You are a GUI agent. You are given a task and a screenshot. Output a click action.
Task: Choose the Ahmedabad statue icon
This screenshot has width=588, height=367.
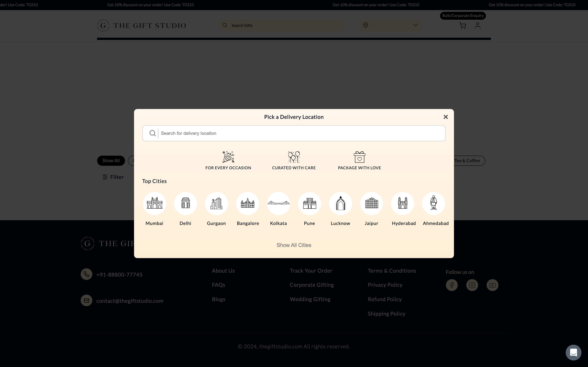point(433,203)
